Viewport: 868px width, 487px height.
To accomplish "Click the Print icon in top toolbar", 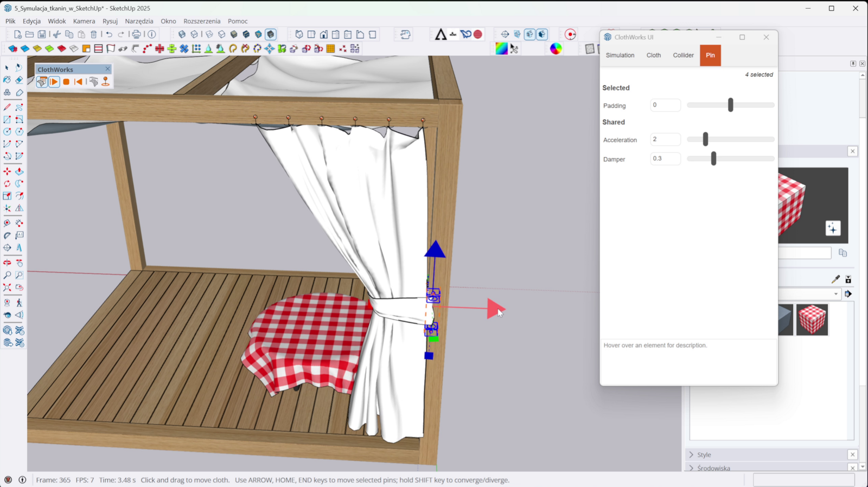I will point(136,34).
